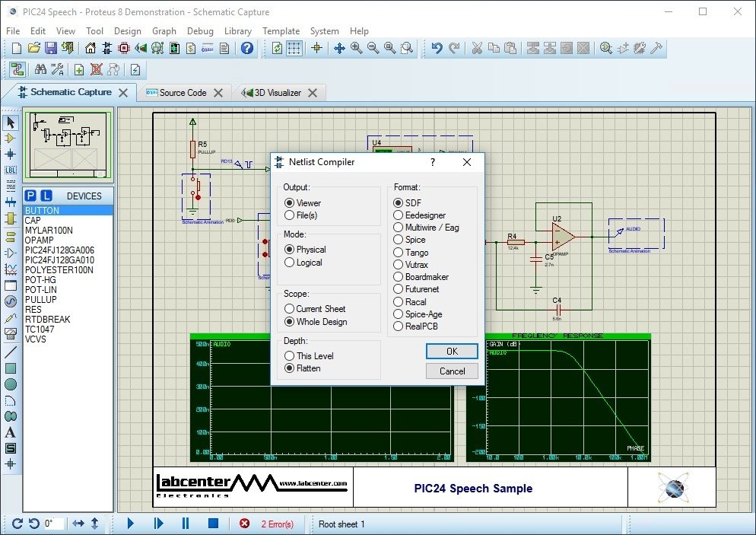Pause the simulation
The height and width of the screenshot is (535, 756).
coord(186,524)
